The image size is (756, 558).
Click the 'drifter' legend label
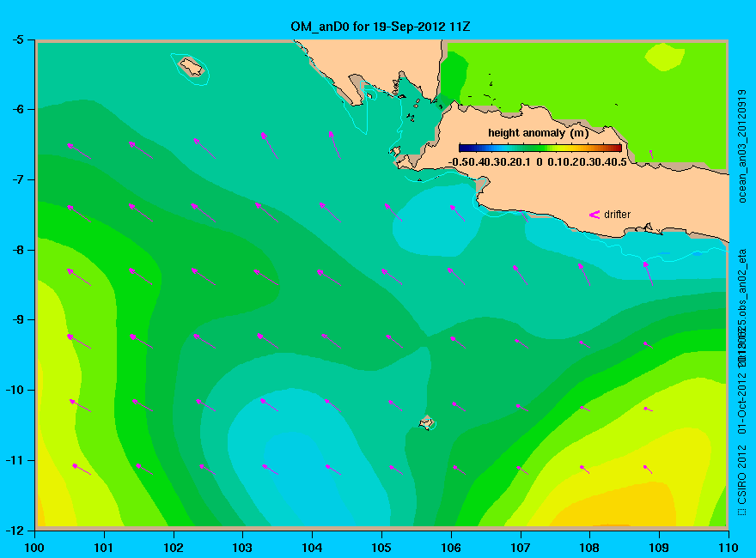coord(617,215)
